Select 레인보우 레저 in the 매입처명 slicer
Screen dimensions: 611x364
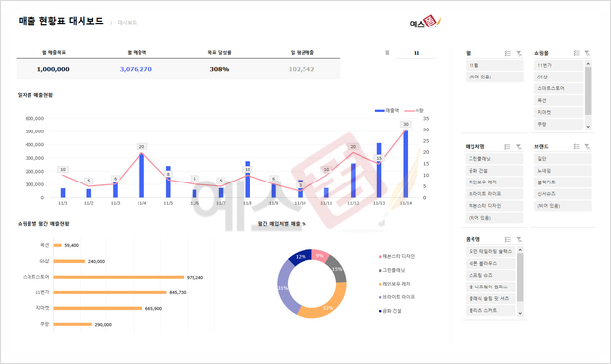coord(494,182)
